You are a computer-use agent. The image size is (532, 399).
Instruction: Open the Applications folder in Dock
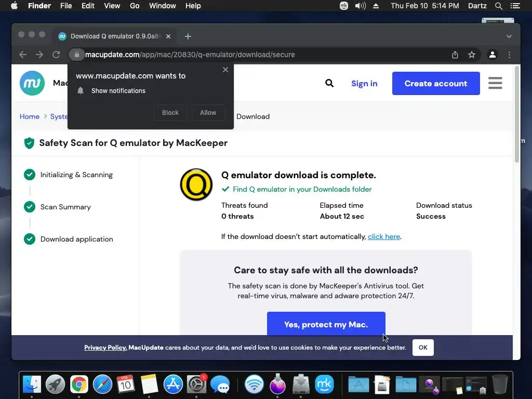358,384
